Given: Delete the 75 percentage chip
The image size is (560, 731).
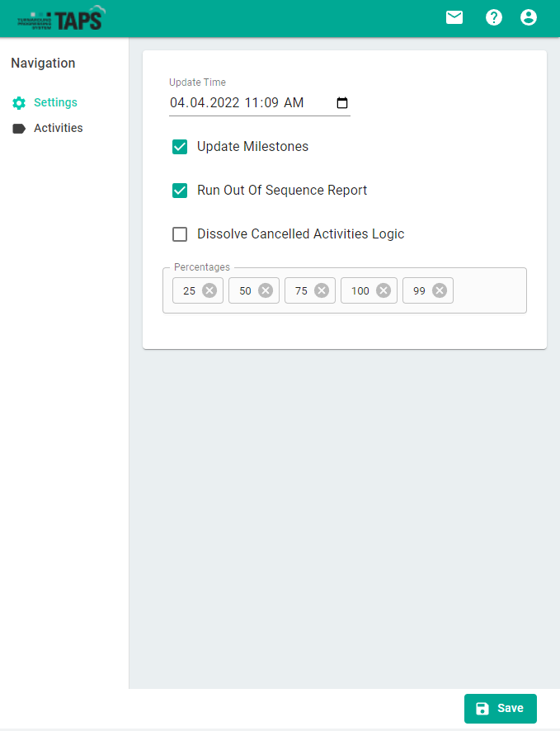Looking at the screenshot, I should [x=322, y=290].
